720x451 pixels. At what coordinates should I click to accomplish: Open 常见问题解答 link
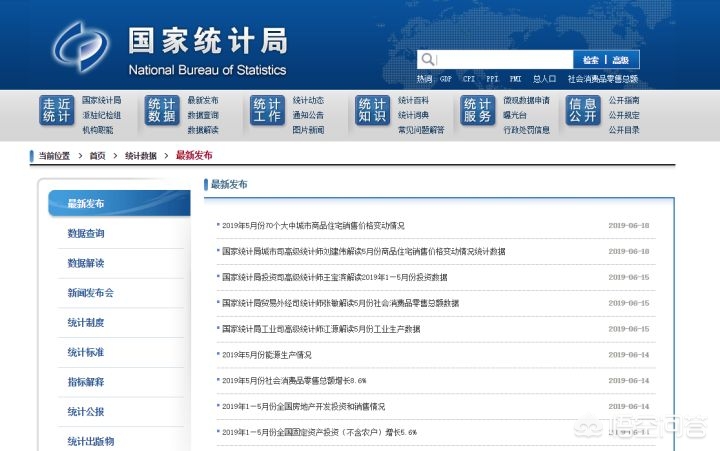(x=421, y=130)
